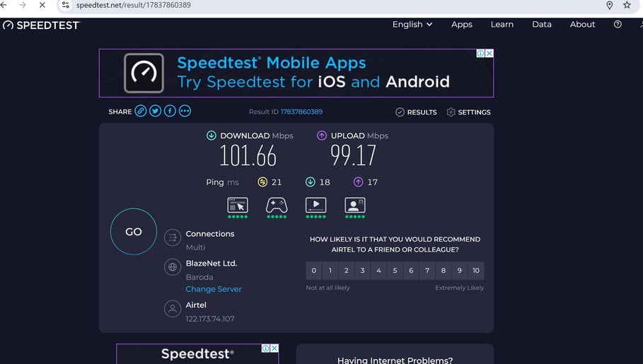The height and width of the screenshot is (364, 643).
Task: Click the download arrow icon by DOWNLOAD
Action: pos(212,135)
